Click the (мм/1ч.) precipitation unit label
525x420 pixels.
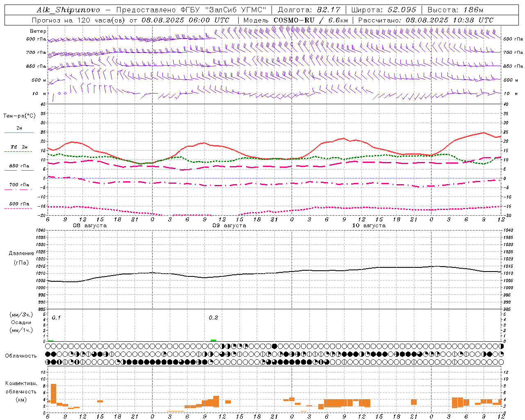click(x=21, y=330)
